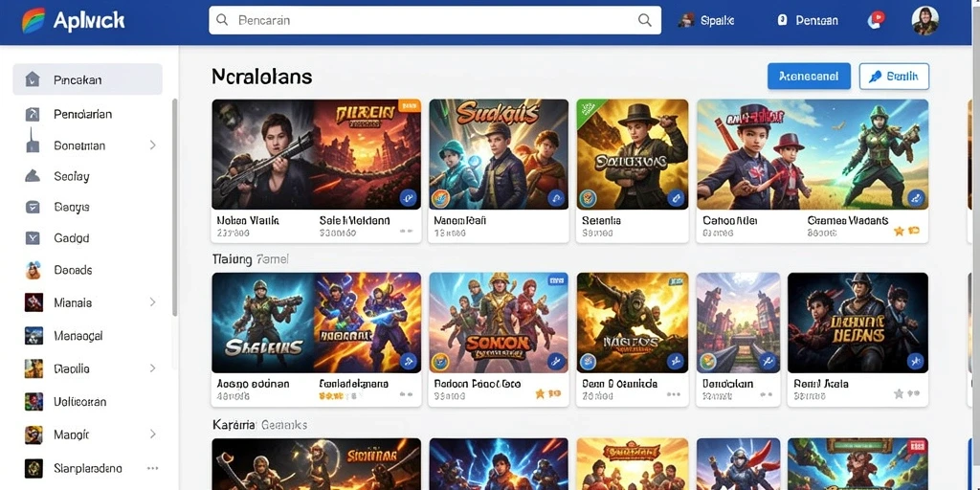Screen dimensions: 980x490
Task: Focus the Bencarain search field
Action: coord(434,21)
